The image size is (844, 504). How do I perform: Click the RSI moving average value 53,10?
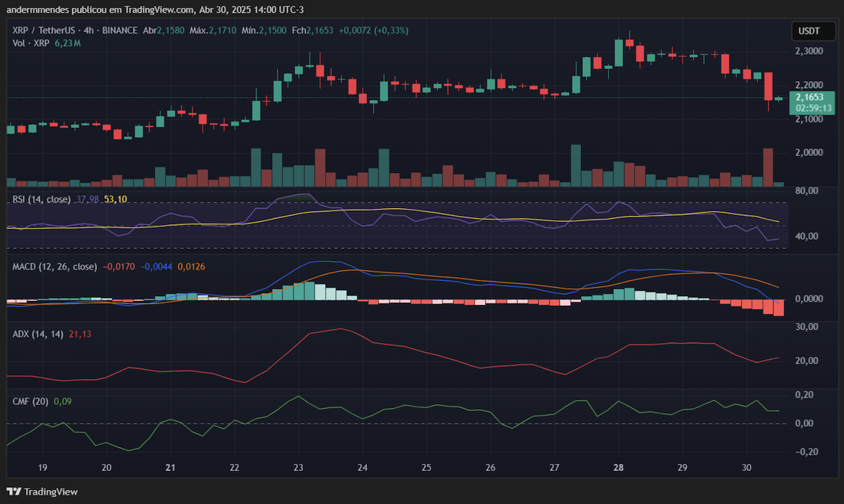[115, 200]
